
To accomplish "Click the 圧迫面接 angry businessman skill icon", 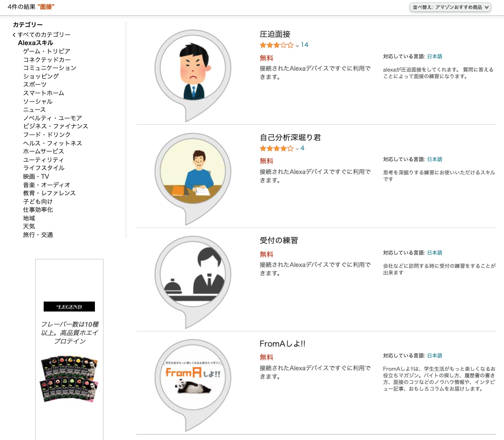I will click(193, 75).
